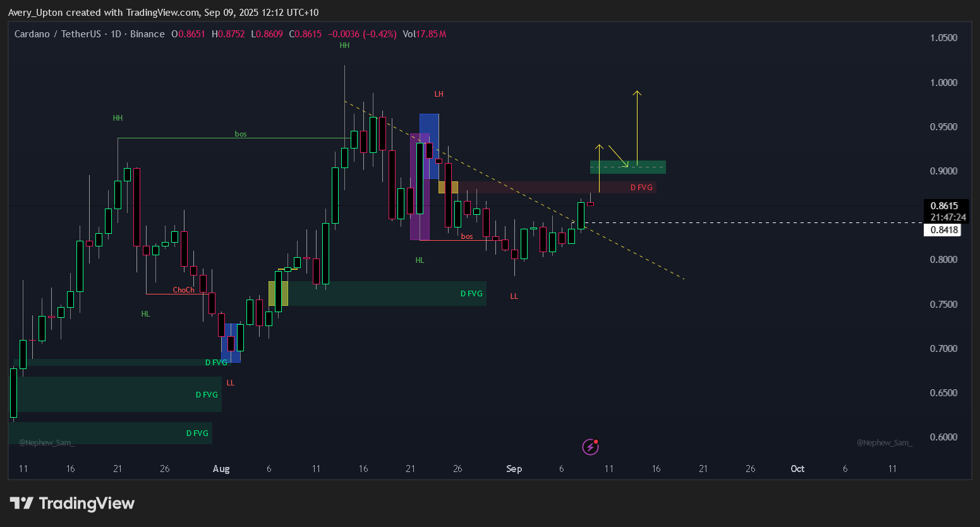980x527 pixels.
Task: Click the current price tag 0.8615 on the axis
Action: point(944,206)
